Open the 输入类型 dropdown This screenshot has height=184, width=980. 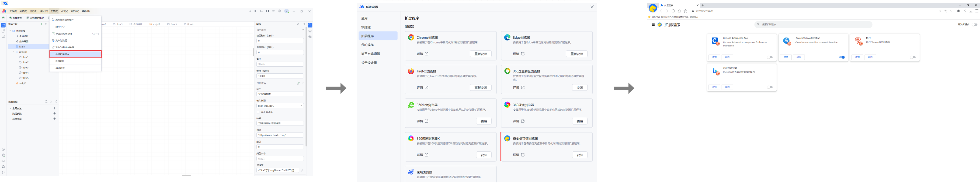(280, 106)
